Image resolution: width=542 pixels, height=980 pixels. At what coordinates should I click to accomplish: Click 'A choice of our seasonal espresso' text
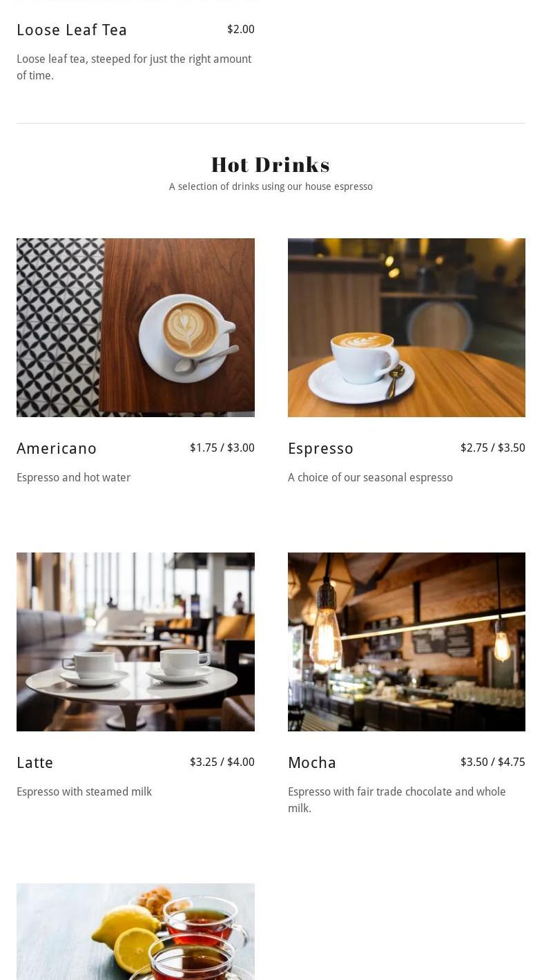[370, 477]
